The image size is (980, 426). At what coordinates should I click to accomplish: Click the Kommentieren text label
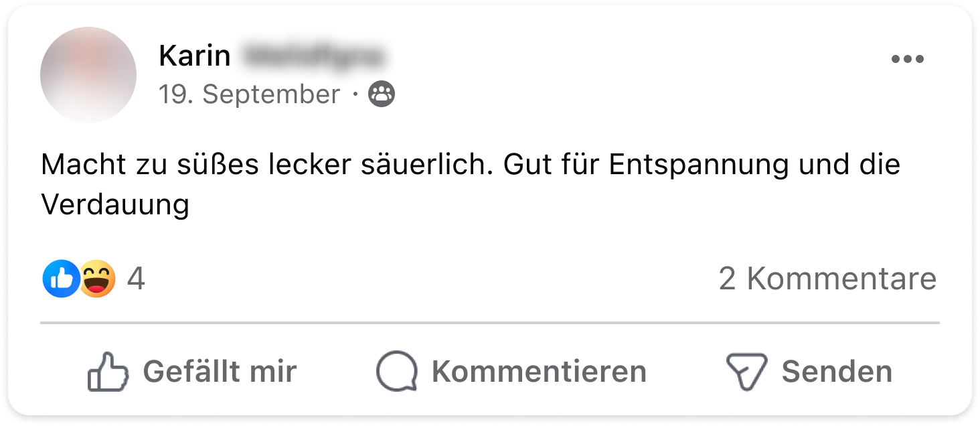[539, 372]
